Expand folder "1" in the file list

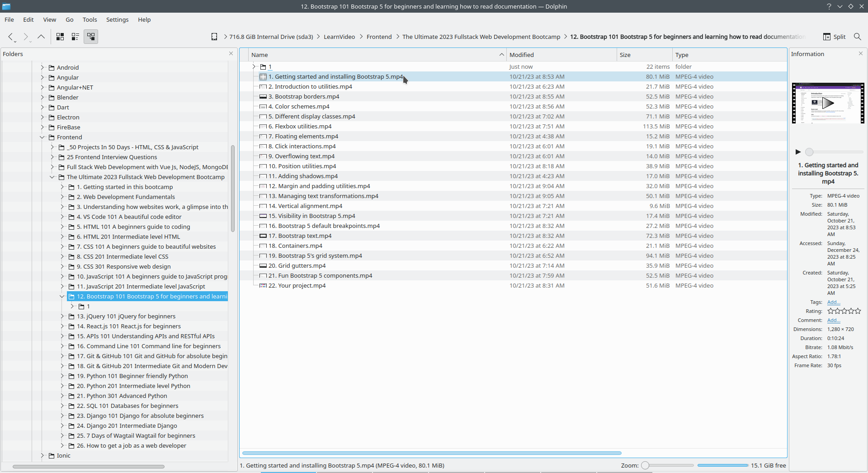pyautogui.click(x=254, y=67)
